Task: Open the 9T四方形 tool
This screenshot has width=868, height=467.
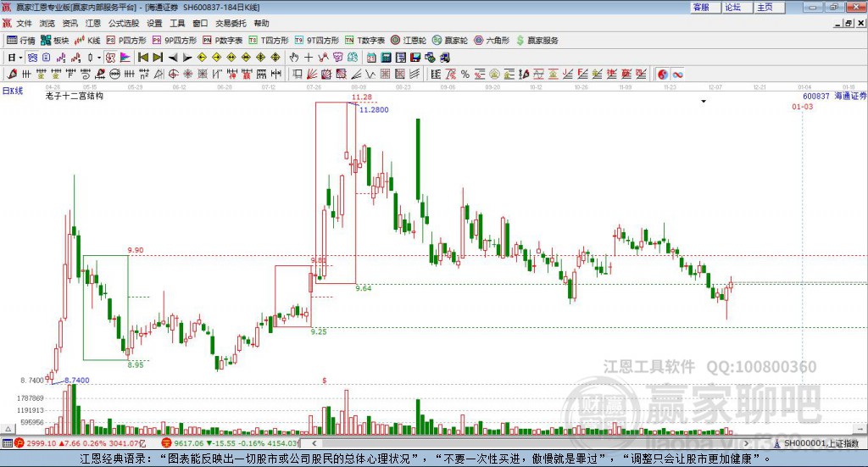Action: point(317,41)
